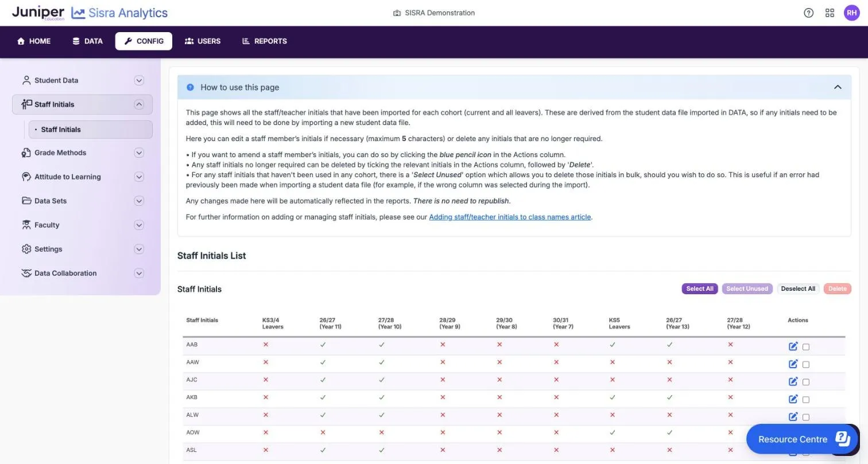Tick the checkbox for AAB row
Image resolution: width=868 pixels, height=464 pixels.
coord(806,347)
